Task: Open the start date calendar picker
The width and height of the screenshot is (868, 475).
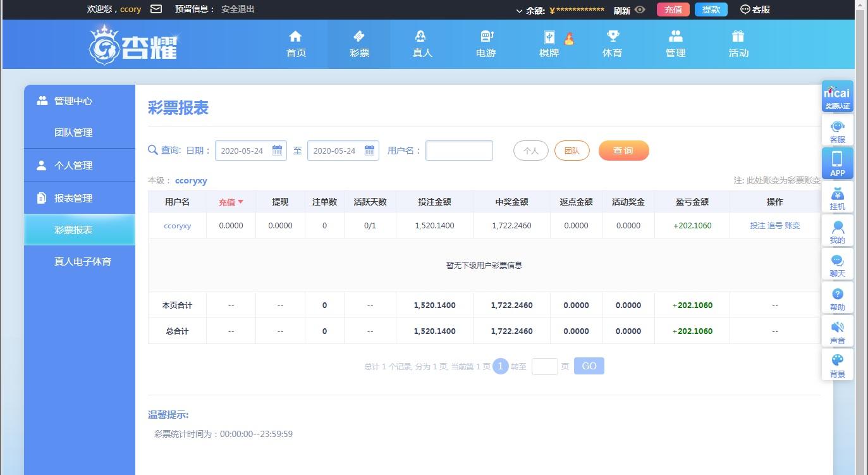Action: pyautogui.click(x=277, y=151)
